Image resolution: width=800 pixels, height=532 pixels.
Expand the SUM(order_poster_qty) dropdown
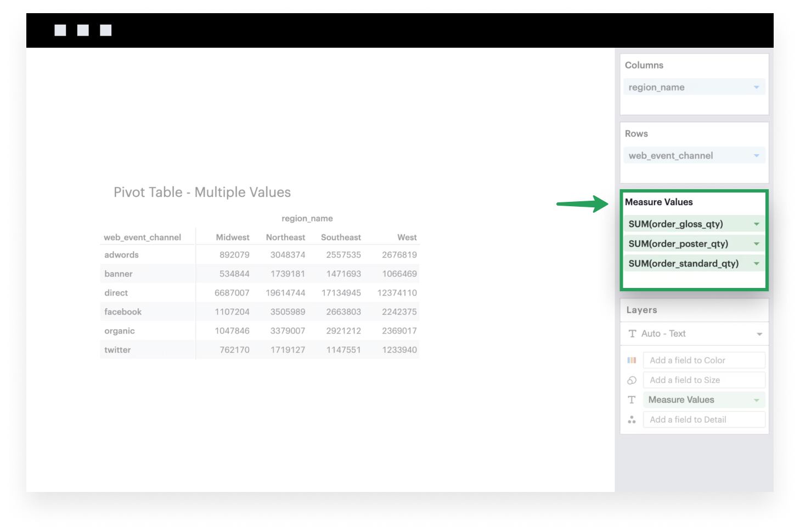[x=756, y=243]
